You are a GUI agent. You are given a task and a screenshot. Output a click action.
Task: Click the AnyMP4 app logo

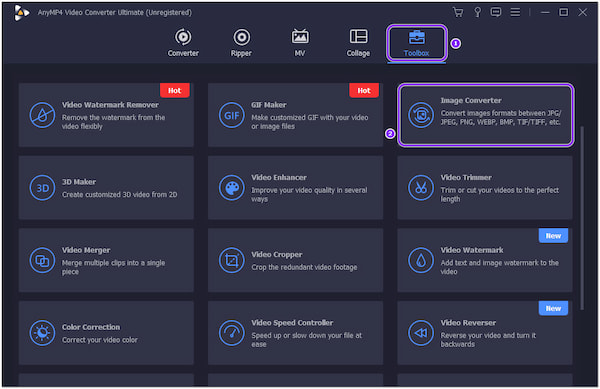click(21, 13)
